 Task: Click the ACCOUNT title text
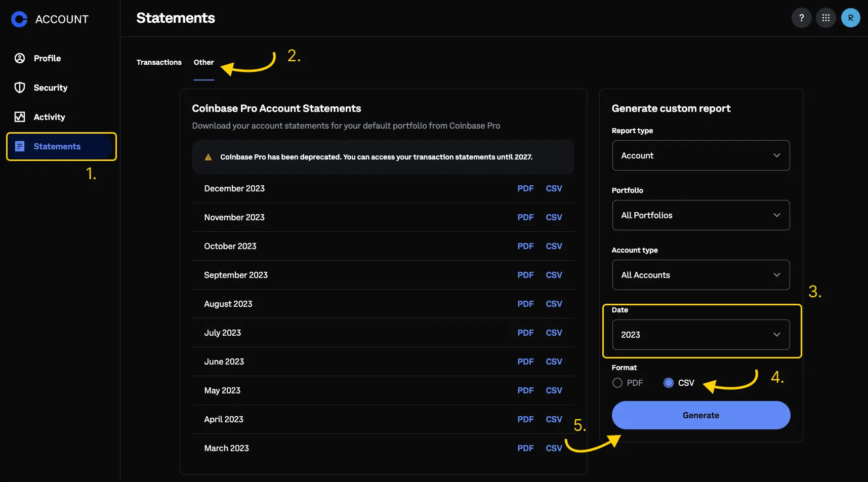[62, 19]
